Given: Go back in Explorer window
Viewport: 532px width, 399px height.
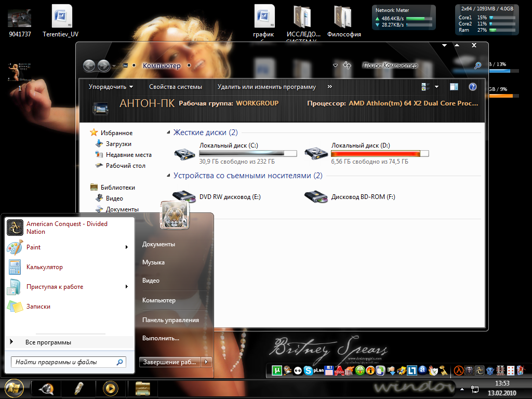Looking at the screenshot, I should pos(89,65).
